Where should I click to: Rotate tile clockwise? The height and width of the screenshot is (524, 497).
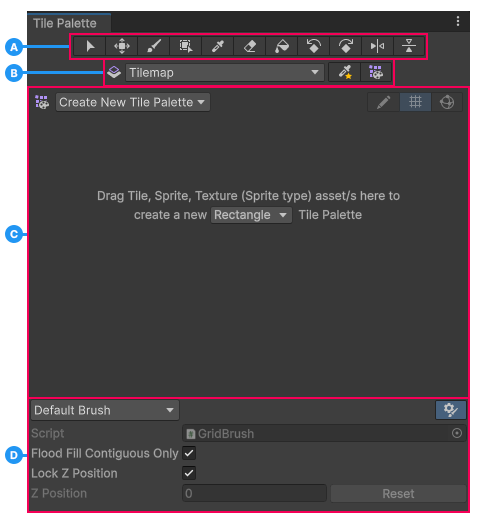click(x=346, y=46)
